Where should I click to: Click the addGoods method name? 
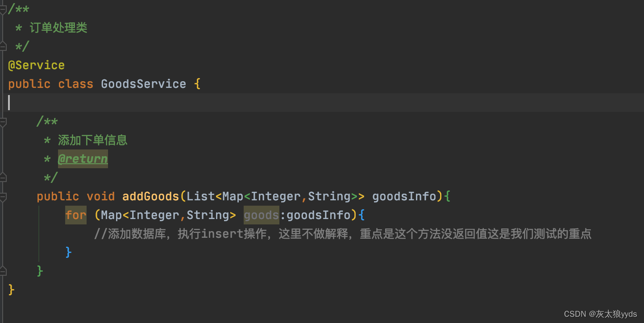click(150, 196)
